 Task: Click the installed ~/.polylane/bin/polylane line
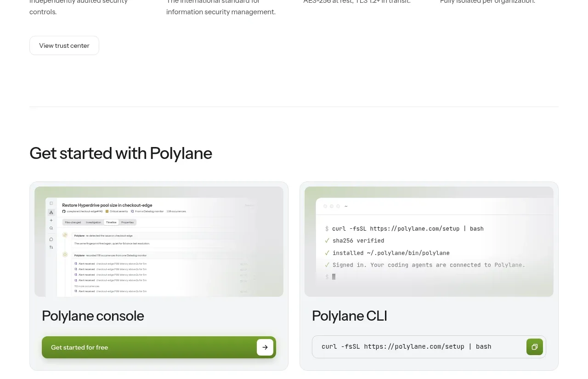click(387, 253)
